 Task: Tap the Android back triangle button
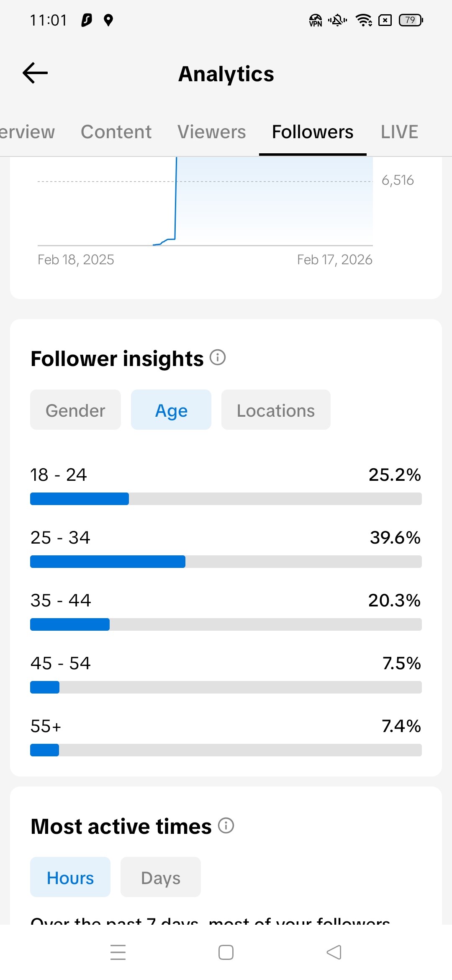334,952
